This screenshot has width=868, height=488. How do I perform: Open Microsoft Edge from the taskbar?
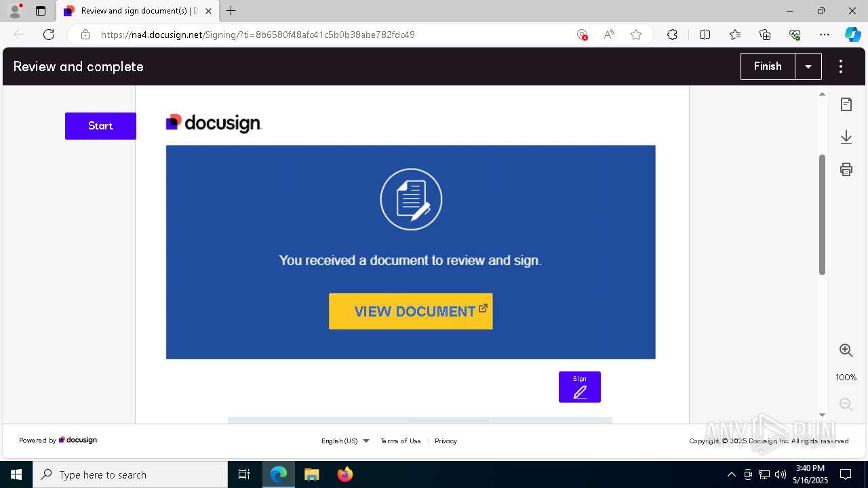279,474
